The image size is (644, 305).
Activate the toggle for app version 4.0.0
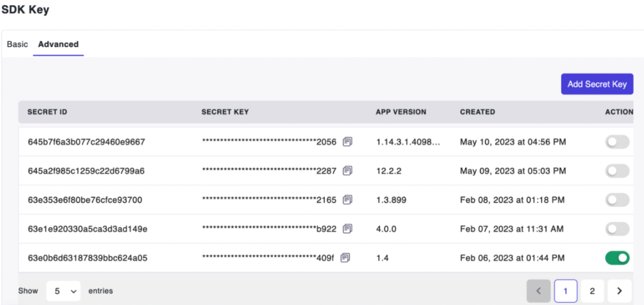pyautogui.click(x=617, y=229)
